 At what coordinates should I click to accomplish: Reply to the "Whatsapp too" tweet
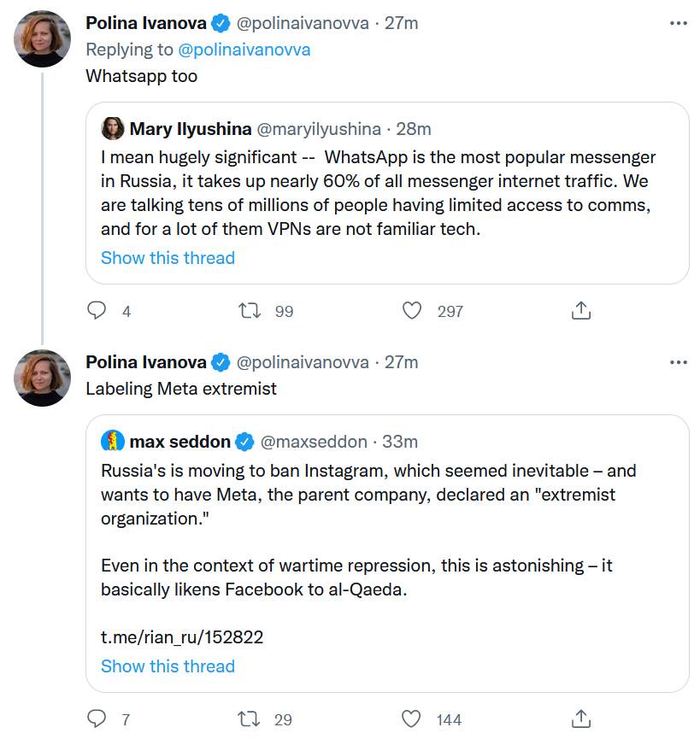tap(97, 311)
